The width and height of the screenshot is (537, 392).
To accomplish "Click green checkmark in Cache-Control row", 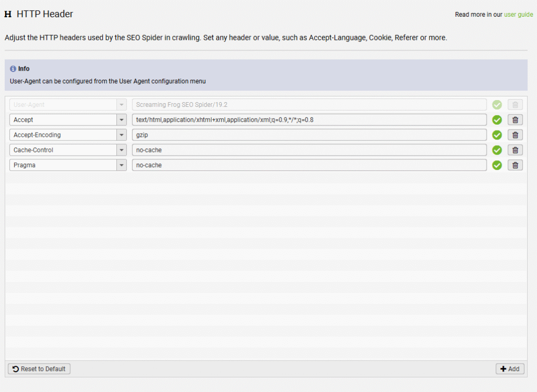I will pos(497,150).
